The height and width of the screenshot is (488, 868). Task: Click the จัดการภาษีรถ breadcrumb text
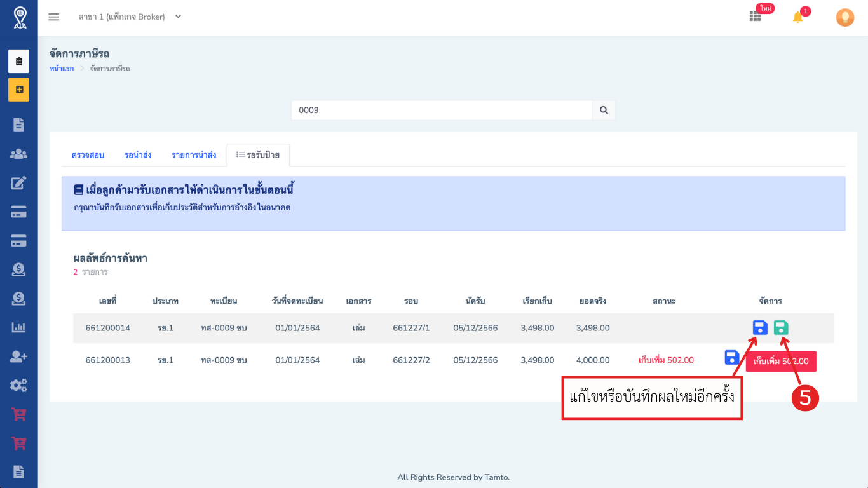[110, 68]
